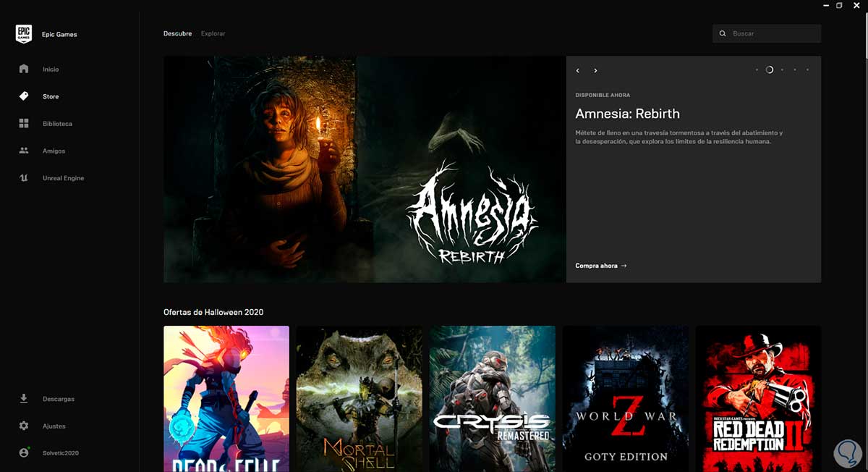Click the Epic Games text label
This screenshot has width=868, height=472.
pyautogui.click(x=60, y=35)
